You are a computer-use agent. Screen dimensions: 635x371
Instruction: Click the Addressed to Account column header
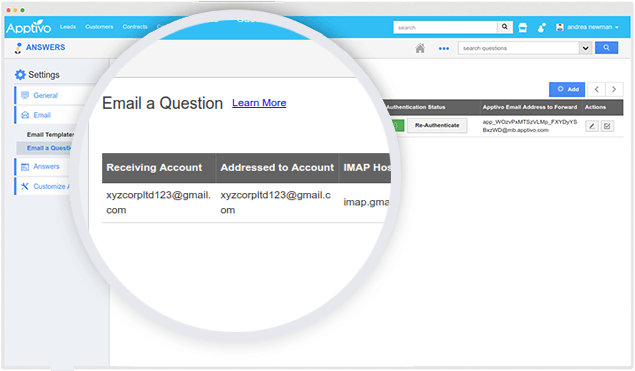point(277,168)
